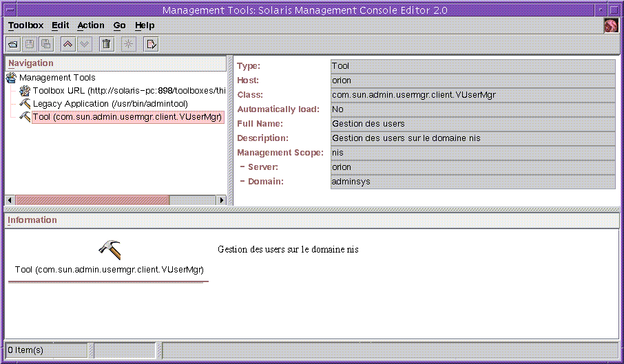Click the Server field showing orion

click(472, 167)
